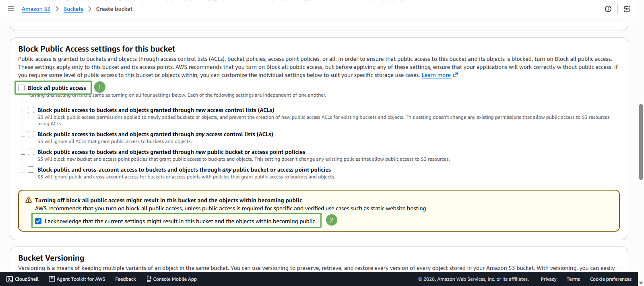This screenshot has width=644, height=286.
Task: Click the Console Mobile App icon
Action: click(x=149, y=279)
